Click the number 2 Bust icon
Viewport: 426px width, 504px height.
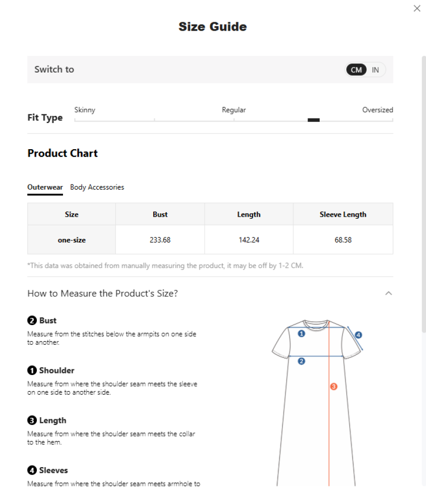click(x=32, y=321)
